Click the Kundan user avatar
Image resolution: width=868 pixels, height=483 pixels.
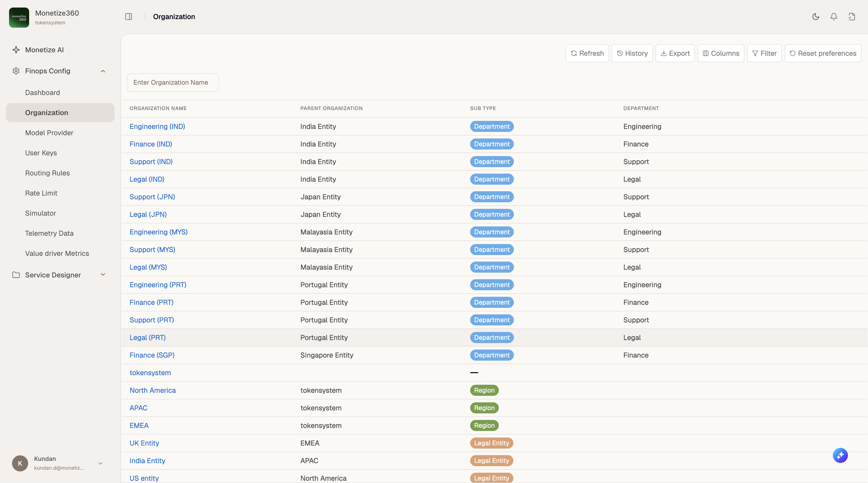tap(20, 463)
